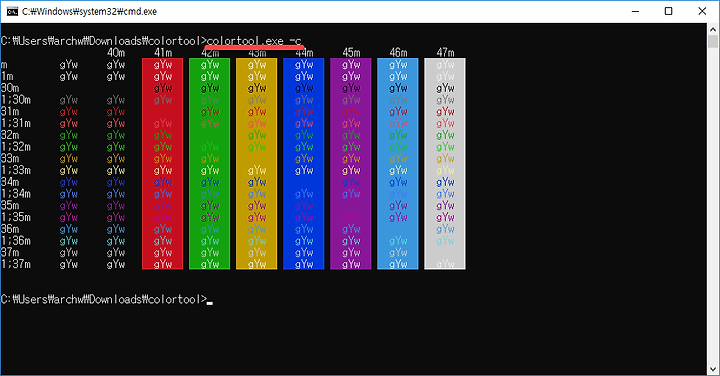Click gYw in 41m red column, 1;37m row

click(x=163, y=264)
